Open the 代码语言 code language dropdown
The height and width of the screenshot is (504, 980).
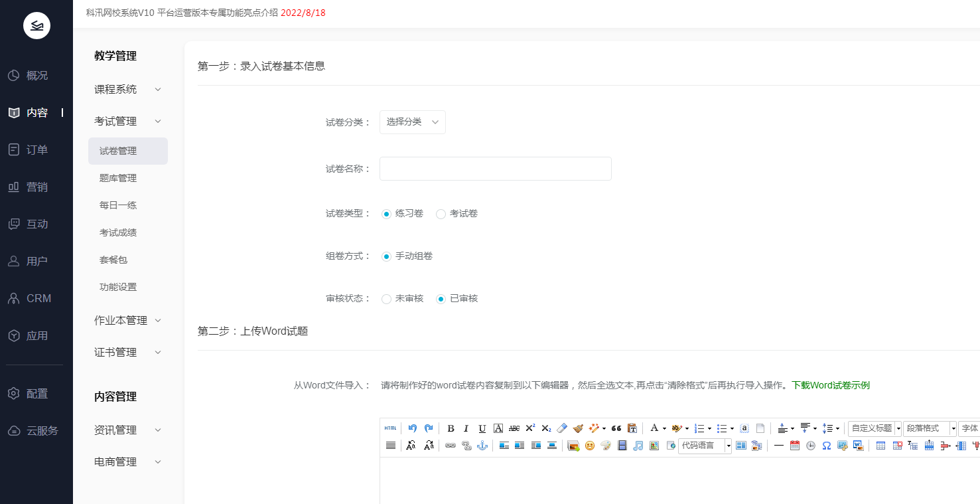pyautogui.click(x=704, y=445)
